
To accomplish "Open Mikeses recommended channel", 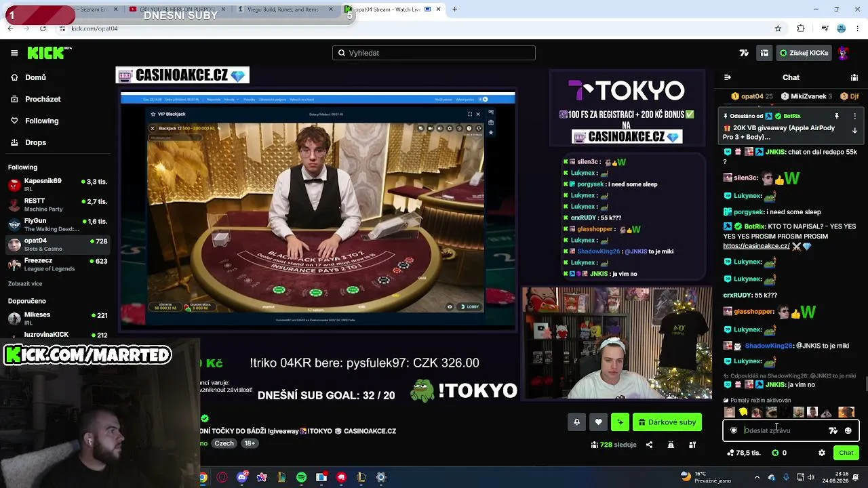I will (x=58, y=318).
